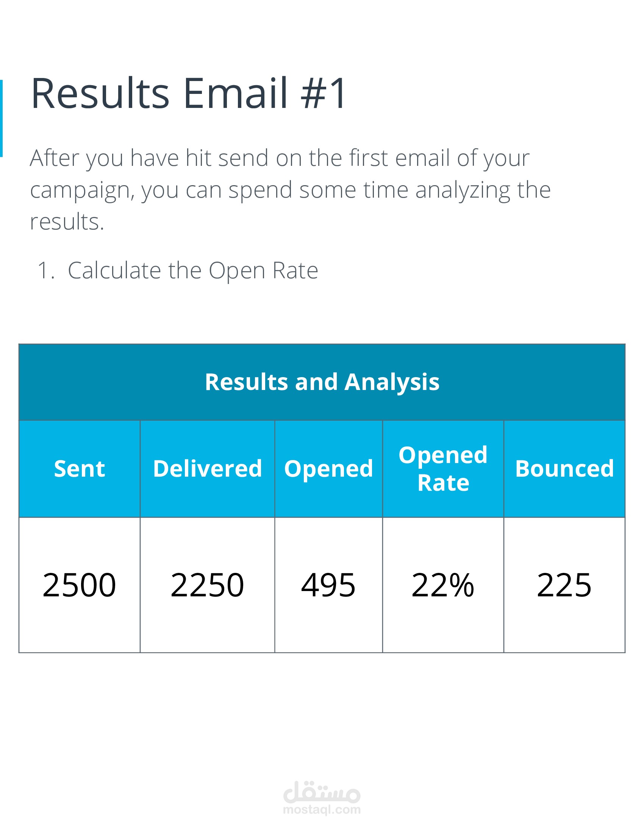Select the 2500 sent value cell
The image size is (644, 833).
(79, 585)
